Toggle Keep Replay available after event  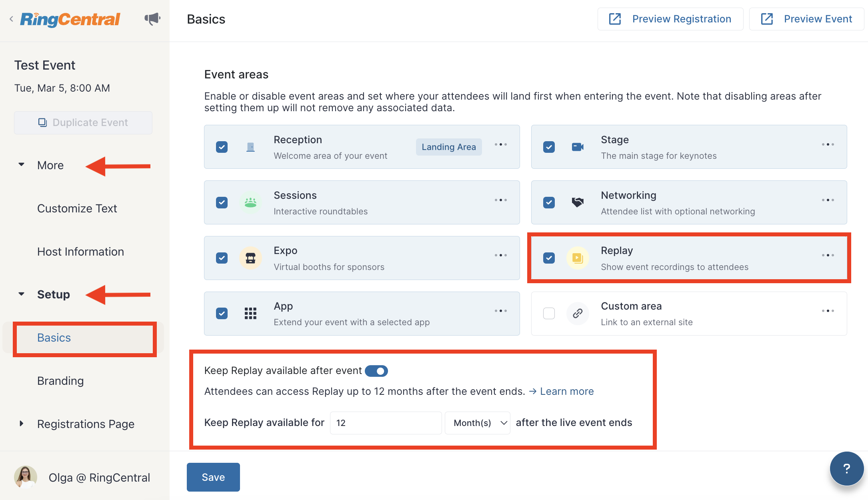click(376, 371)
